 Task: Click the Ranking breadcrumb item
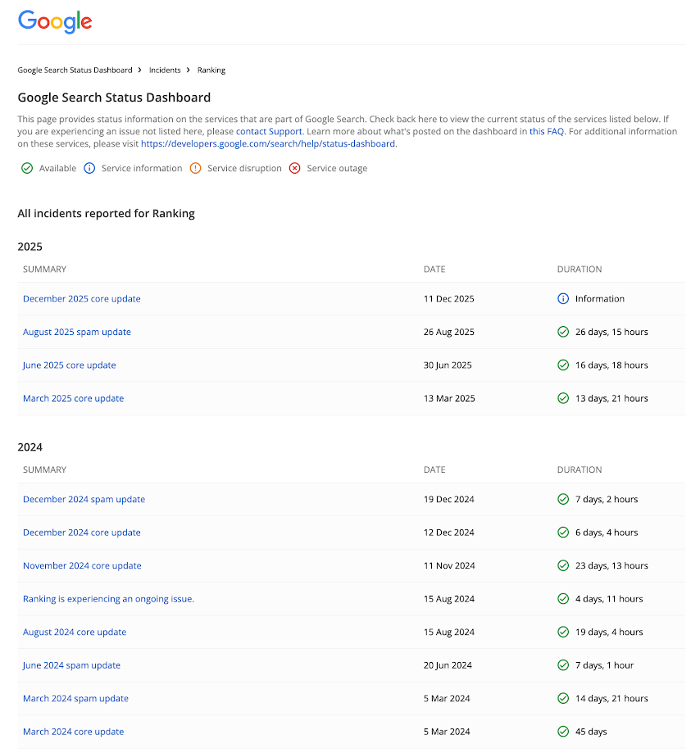tap(211, 70)
